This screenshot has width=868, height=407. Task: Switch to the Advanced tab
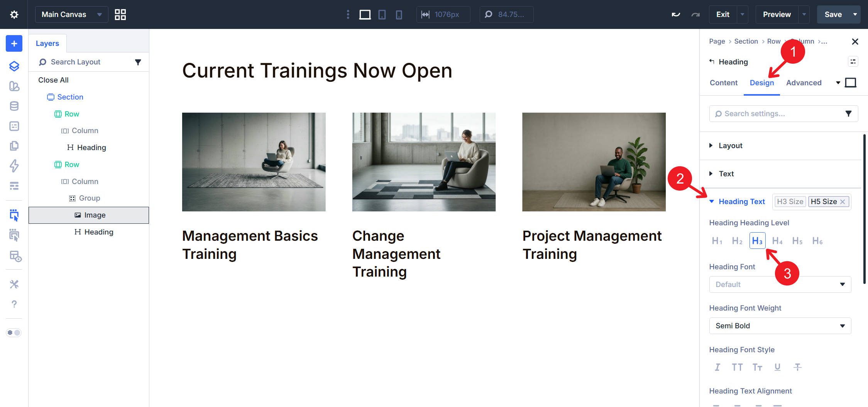click(x=804, y=83)
